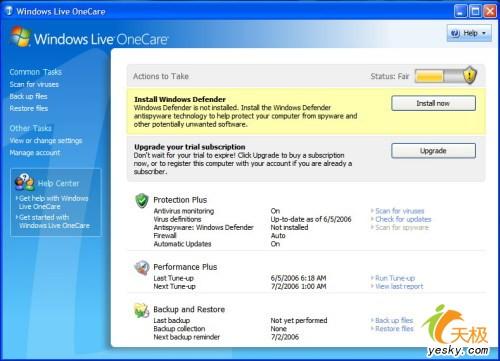Screen dimensions: 500x361
Task: Click Run Tune-up link
Action: 395,278
